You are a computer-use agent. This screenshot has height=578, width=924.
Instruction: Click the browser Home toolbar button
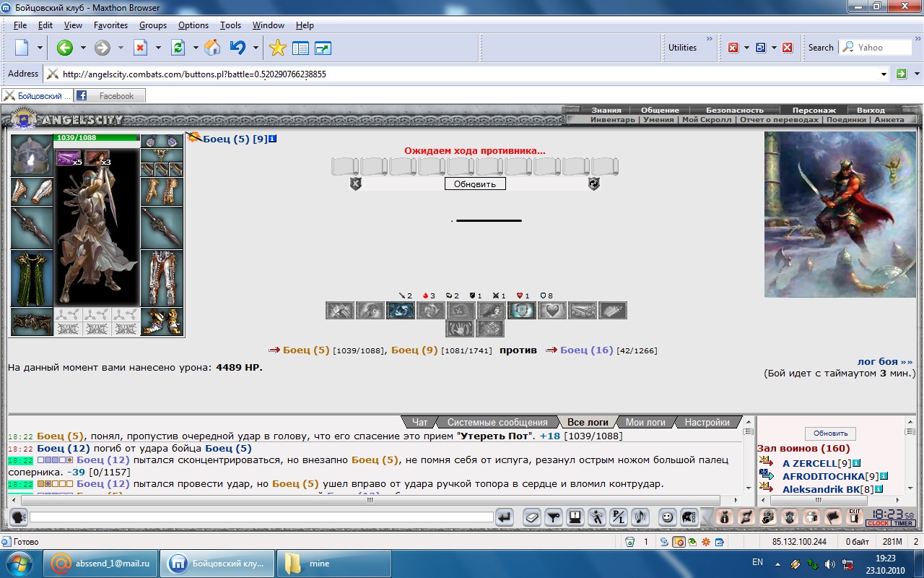pos(212,48)
